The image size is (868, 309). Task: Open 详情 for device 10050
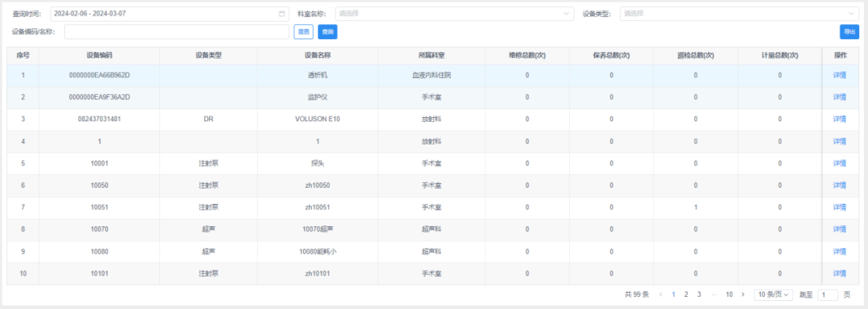click(x=840, y=185)
